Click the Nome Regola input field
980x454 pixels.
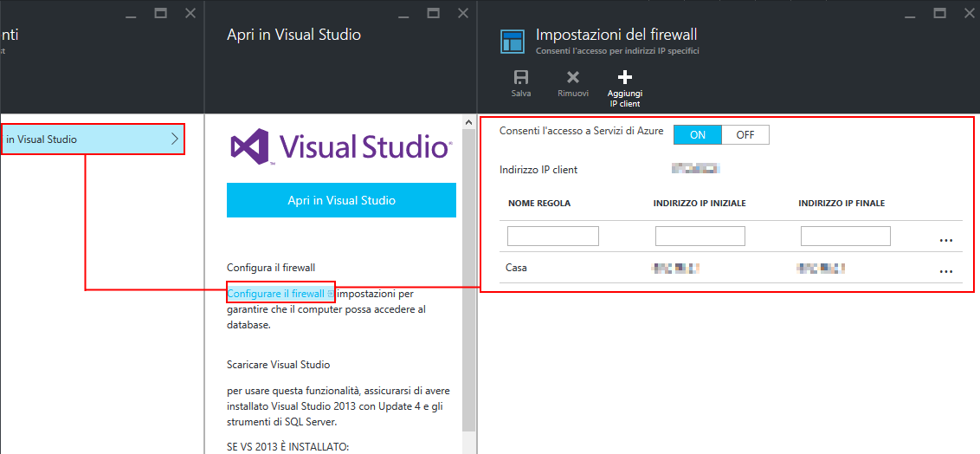point(553,236)
